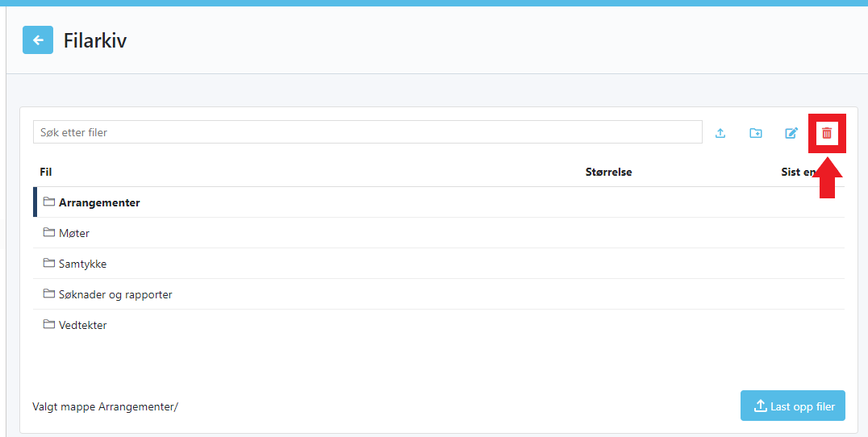Click the upload icon in the toolbar
The width and height of the screenshot is (868, 437).
[720, 133]
